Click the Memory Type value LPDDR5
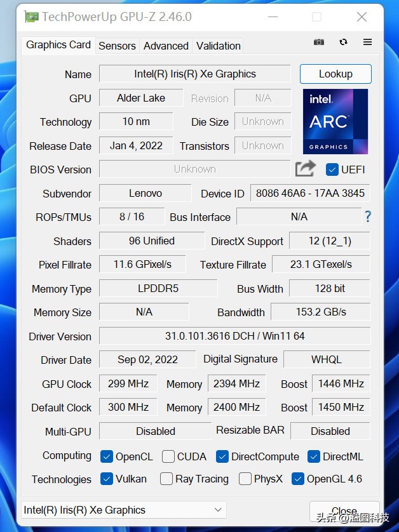This screenshot has width=399, height=532. [x=158, y=288]
